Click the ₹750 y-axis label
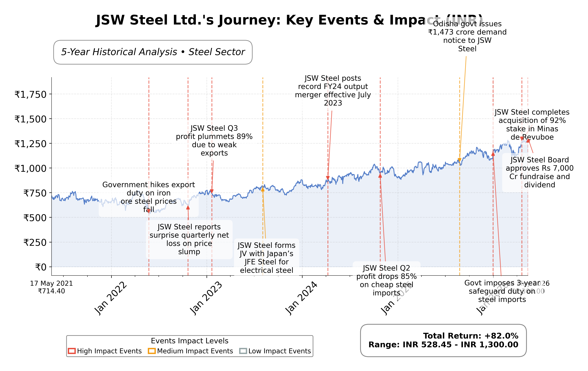The image size is (588, 371). 35,193
